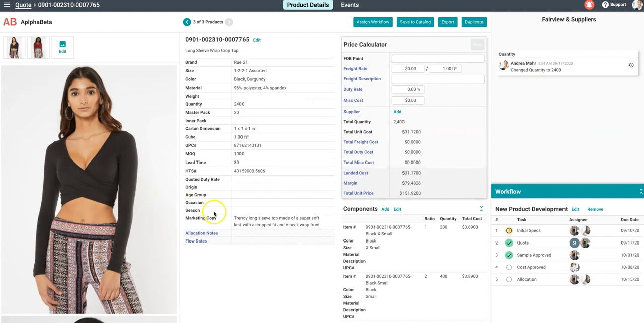
Task: Mark Cost Approved task as complete
Action: (509, 267)
